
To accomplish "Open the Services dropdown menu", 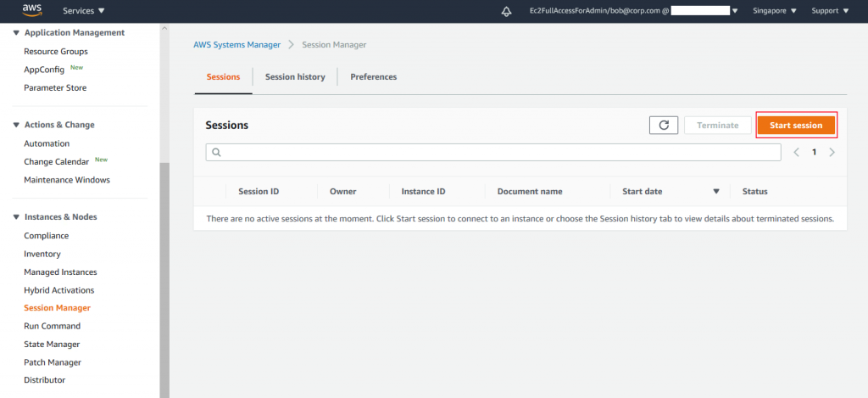I will click(x=84, y=10).
